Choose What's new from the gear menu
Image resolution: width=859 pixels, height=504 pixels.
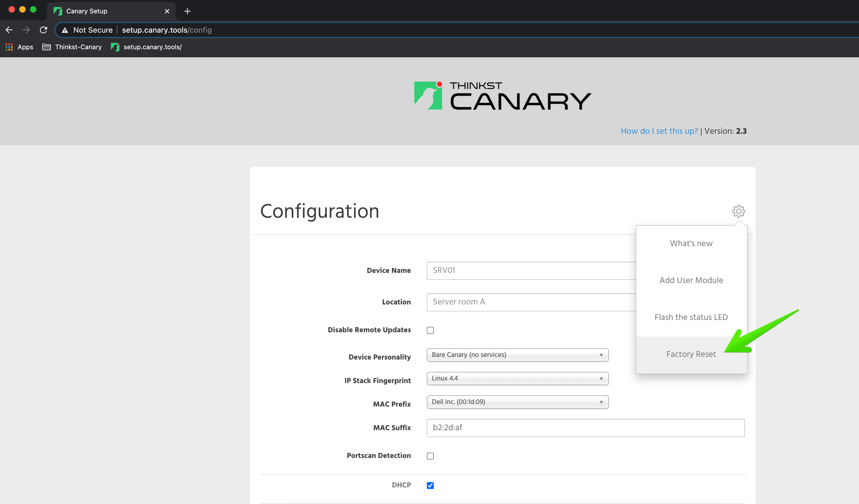pyautogui.click(x=691, y=243)
